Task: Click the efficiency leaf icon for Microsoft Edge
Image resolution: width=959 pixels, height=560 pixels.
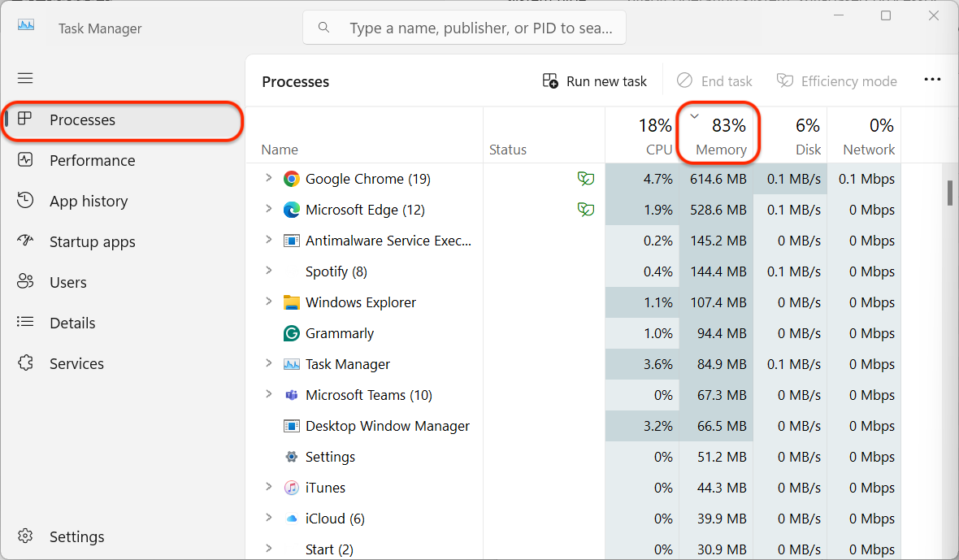Action: coord(586,210)
